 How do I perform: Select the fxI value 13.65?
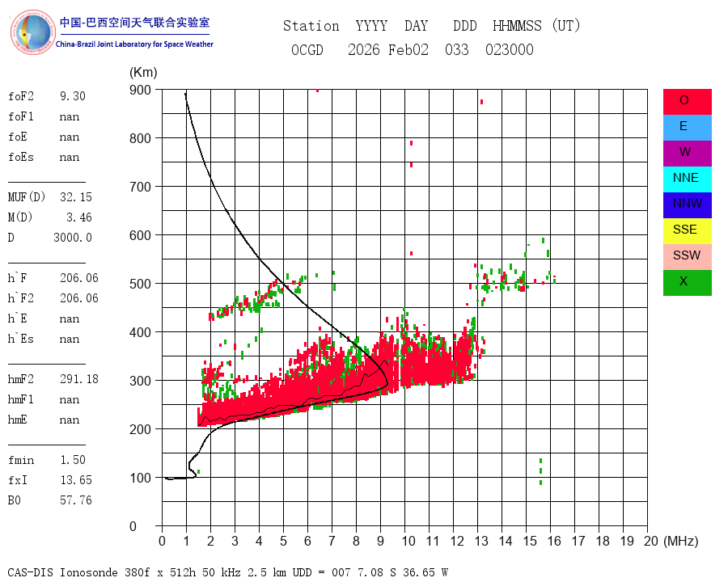(x=75, y=480)
